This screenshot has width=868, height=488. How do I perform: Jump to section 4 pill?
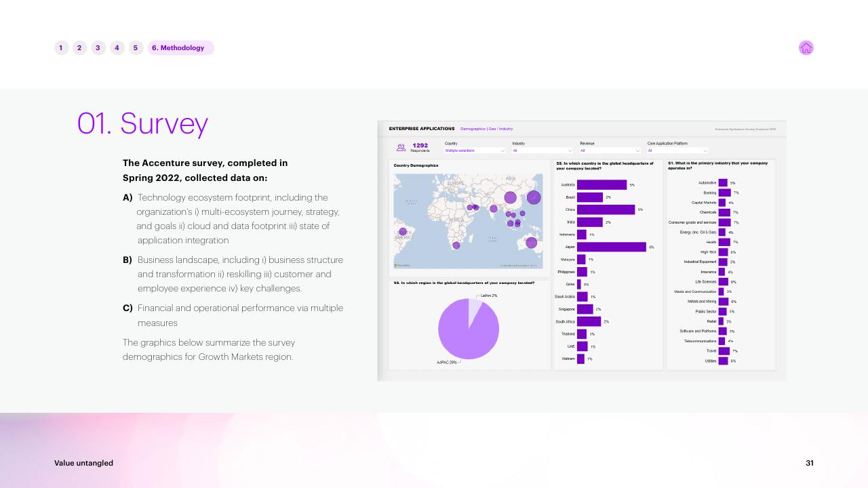(117, 47)
